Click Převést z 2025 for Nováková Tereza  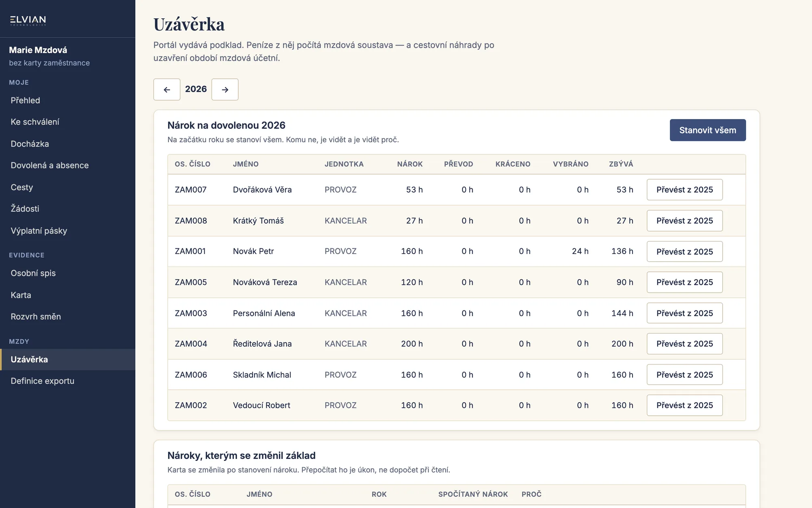pyautogui.click(x=685, y=282)
